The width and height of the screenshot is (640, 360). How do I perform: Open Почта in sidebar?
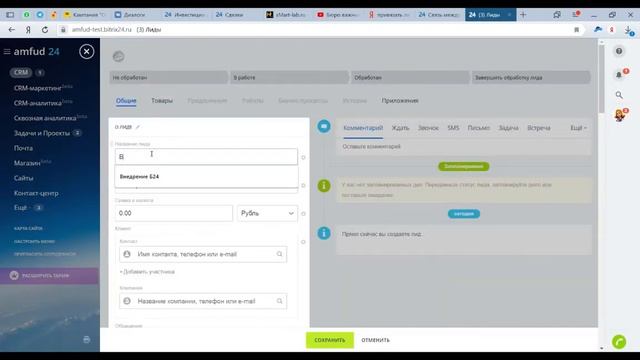[23, 148]
